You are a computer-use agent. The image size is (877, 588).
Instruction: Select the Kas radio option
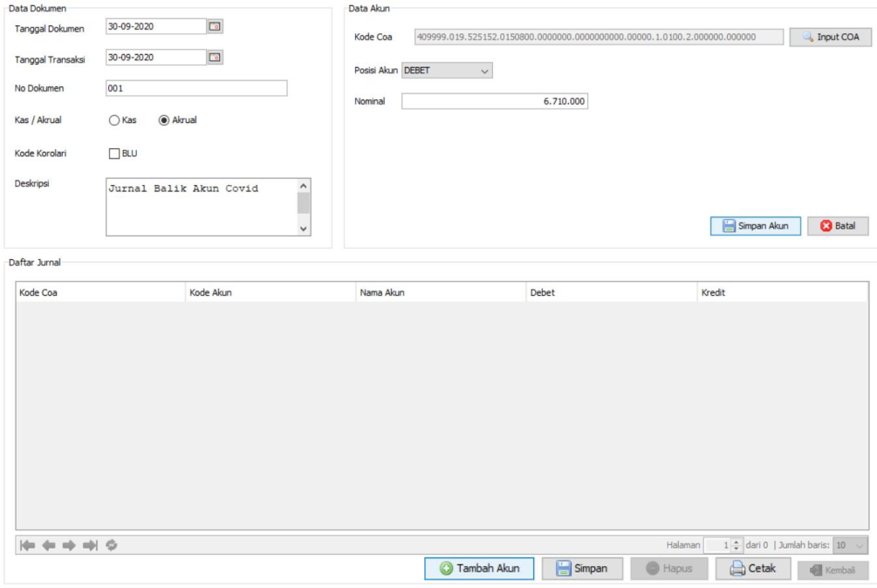point(114,120)
